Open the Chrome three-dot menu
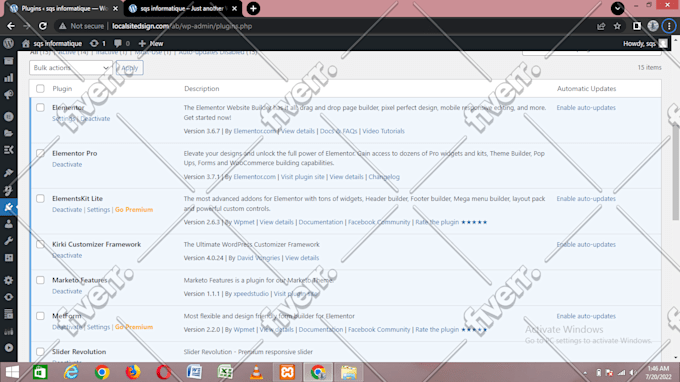Viewport: 680px width, 382px height. [669, 26]
